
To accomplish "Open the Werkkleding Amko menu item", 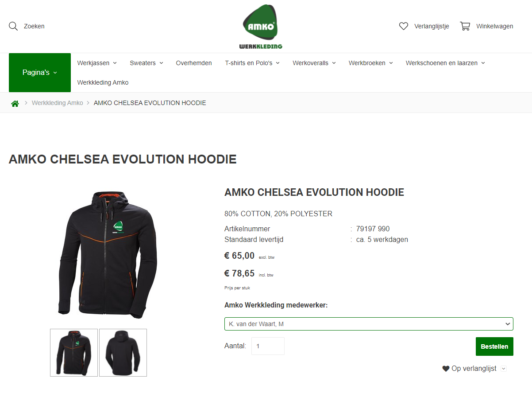I will [x=103, y=82].
